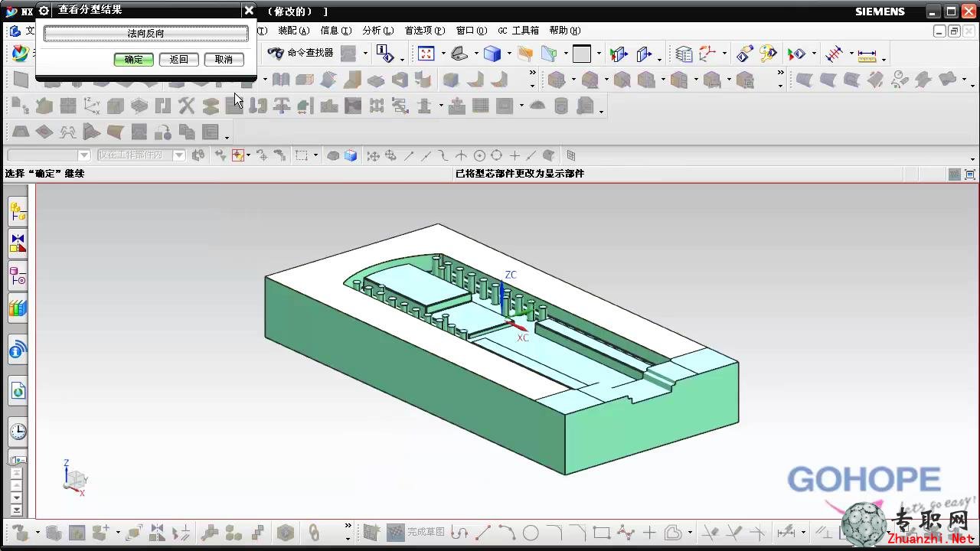Open the 帮助(H) menu
Screen dimensions: 980x551
pos(564,31)
